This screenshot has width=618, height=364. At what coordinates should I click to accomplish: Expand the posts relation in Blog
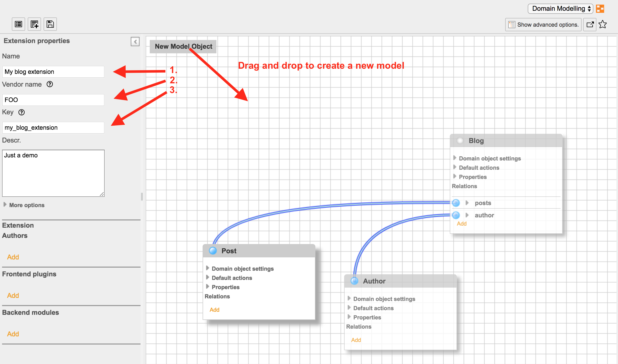pos(467,203)
